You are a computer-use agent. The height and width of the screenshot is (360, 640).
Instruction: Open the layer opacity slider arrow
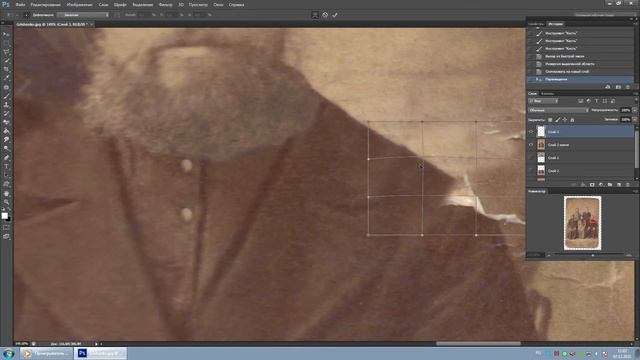point(634,110)
